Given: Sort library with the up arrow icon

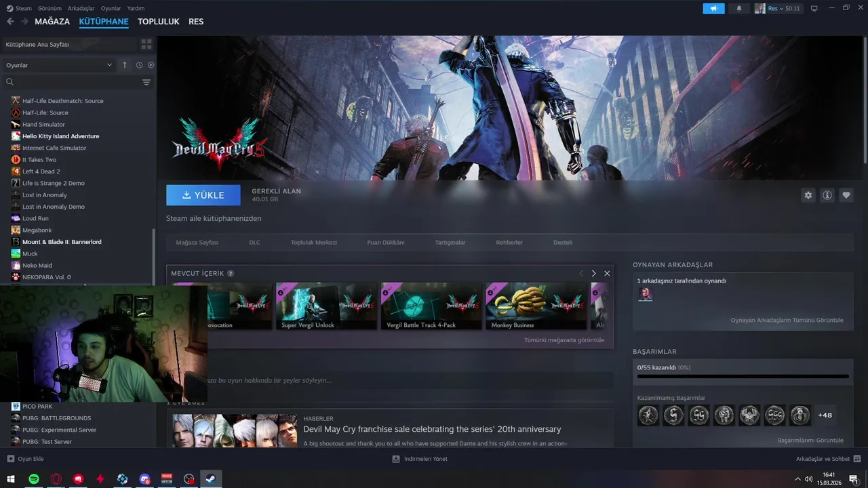Looking at the screenshot, I should click(125, 65).
